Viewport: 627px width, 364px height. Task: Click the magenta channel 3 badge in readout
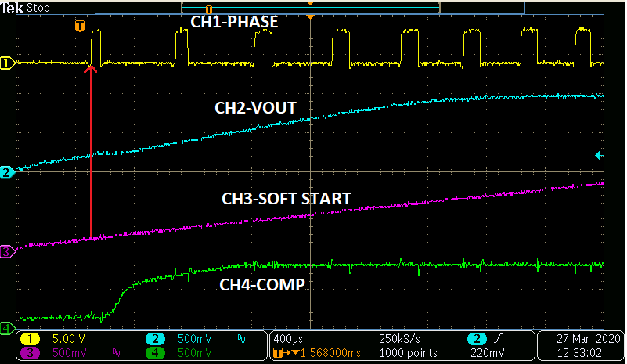click(x=30, y=353)
